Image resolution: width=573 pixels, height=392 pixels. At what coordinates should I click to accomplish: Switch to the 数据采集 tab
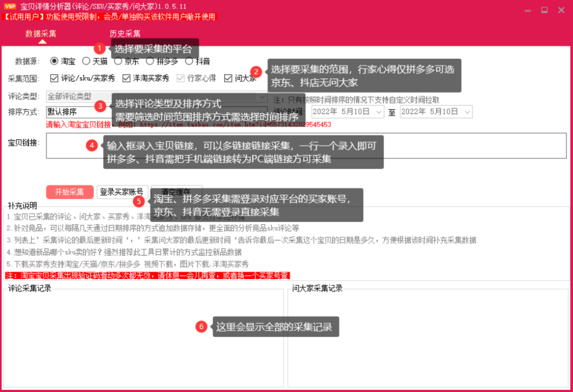pyautogui.click(x=41, y=34)
